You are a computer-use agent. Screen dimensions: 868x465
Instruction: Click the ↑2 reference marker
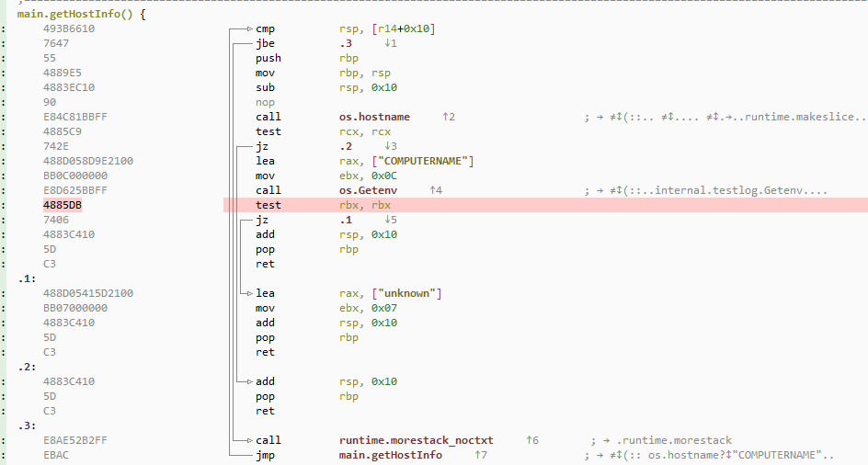[449, 117]
